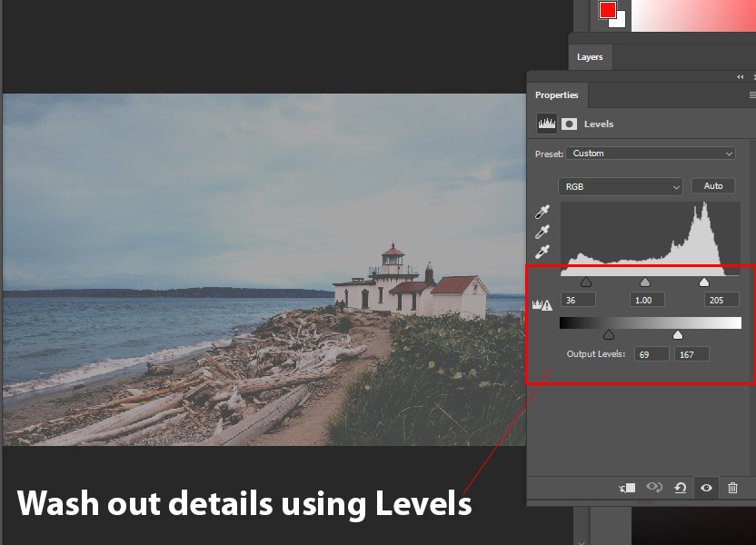Click the input shadow slider handle
Viewport: 756px width, 545px height.
coord(586,282)
